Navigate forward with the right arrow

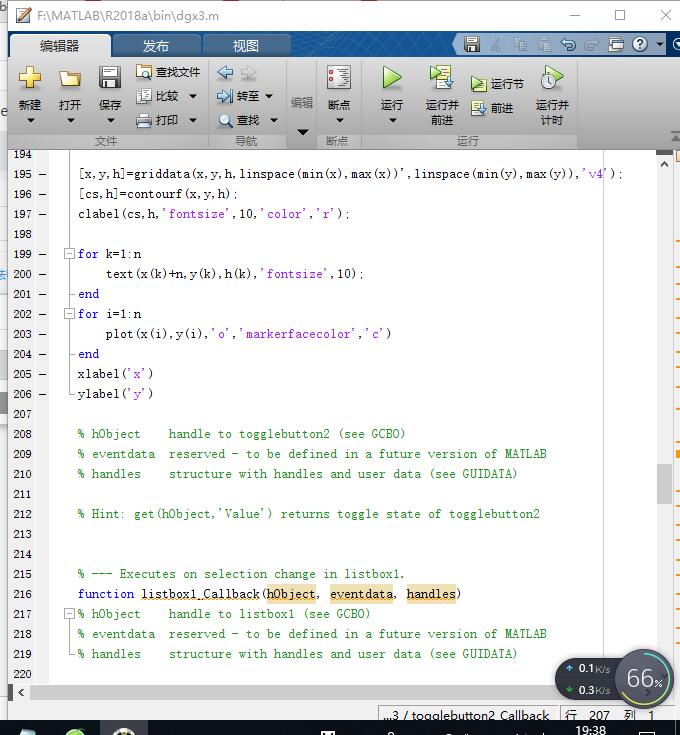248,72
